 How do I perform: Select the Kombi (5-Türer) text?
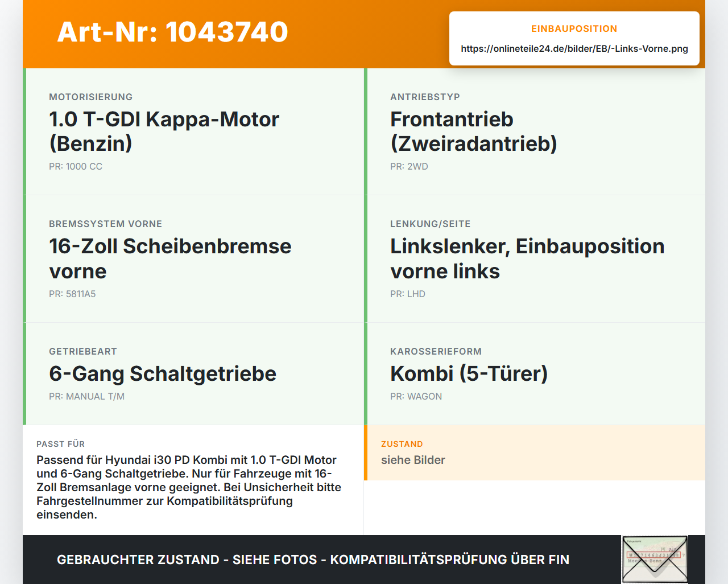pos(469,374)
